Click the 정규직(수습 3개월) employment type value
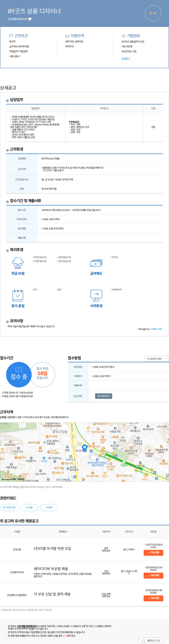 pyautogui.click(x=50, y=158)
